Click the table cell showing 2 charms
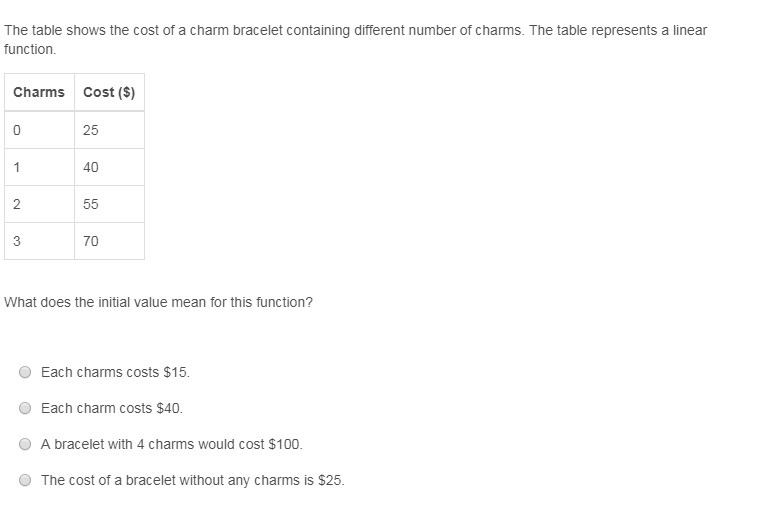 (39, 204)
